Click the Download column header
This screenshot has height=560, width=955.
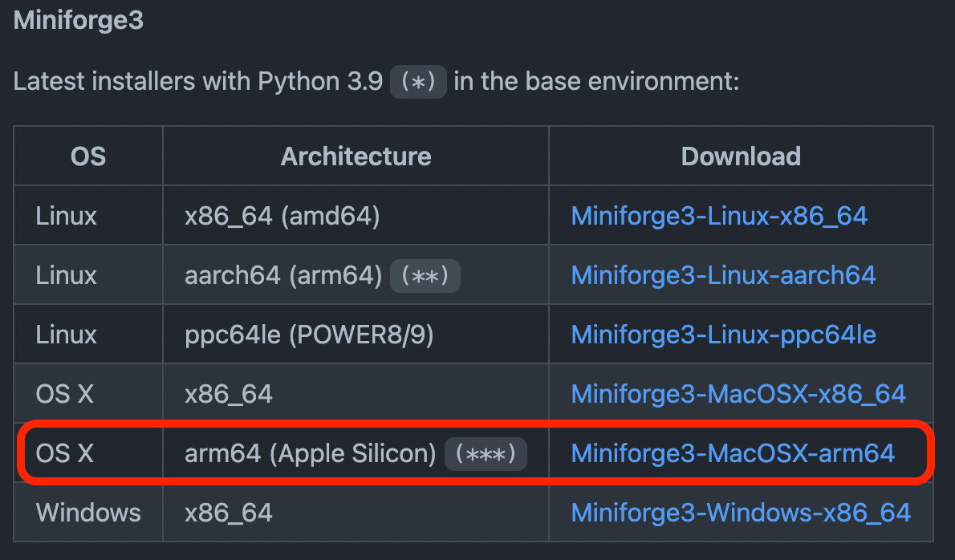[x=740, y=156]
